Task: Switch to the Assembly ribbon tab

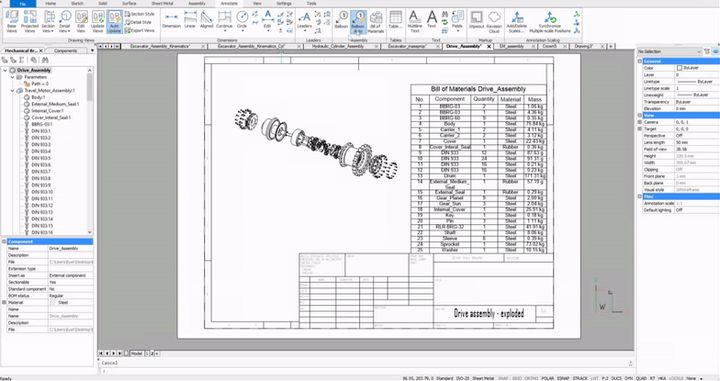Action: pos(197,3)
